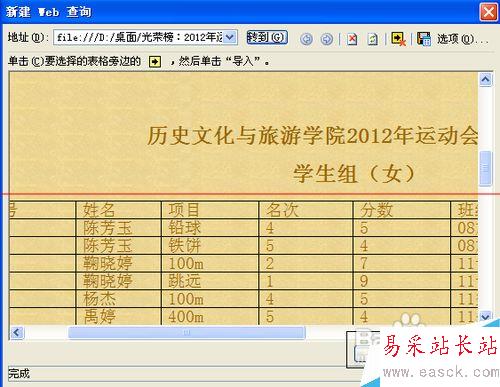Click the Save query icon

(424, 39)
